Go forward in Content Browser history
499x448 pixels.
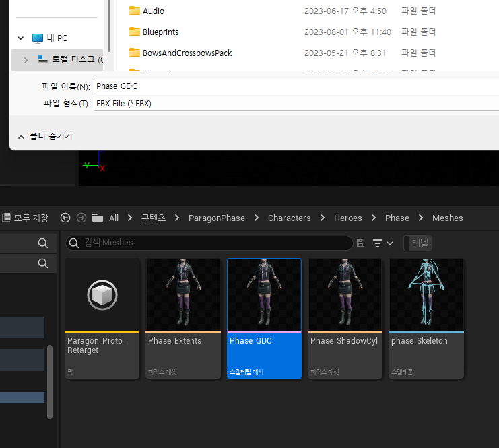pos(81,218)
